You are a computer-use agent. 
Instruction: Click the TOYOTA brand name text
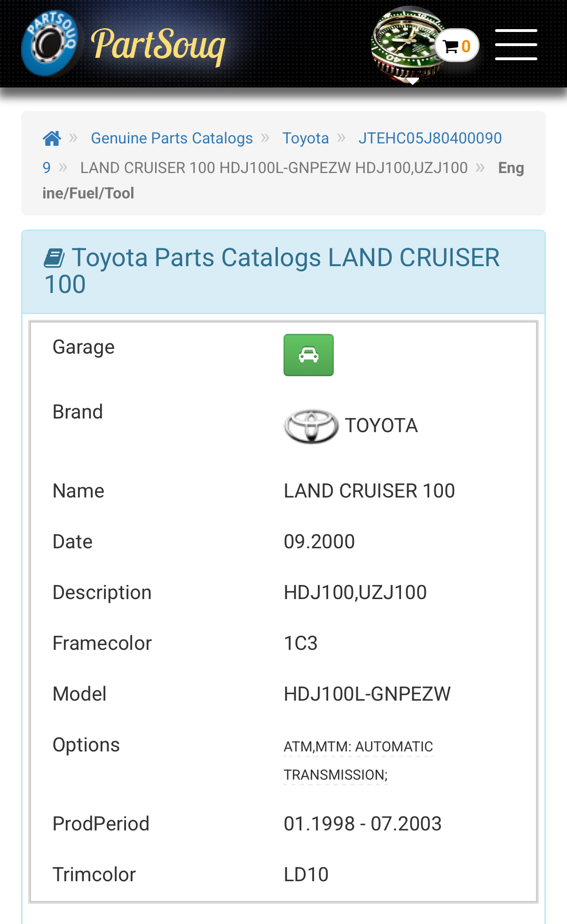coord(381,426)
